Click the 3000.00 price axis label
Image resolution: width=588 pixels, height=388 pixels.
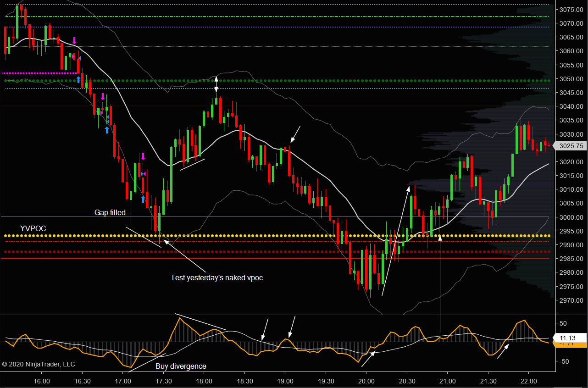(571, 217)
